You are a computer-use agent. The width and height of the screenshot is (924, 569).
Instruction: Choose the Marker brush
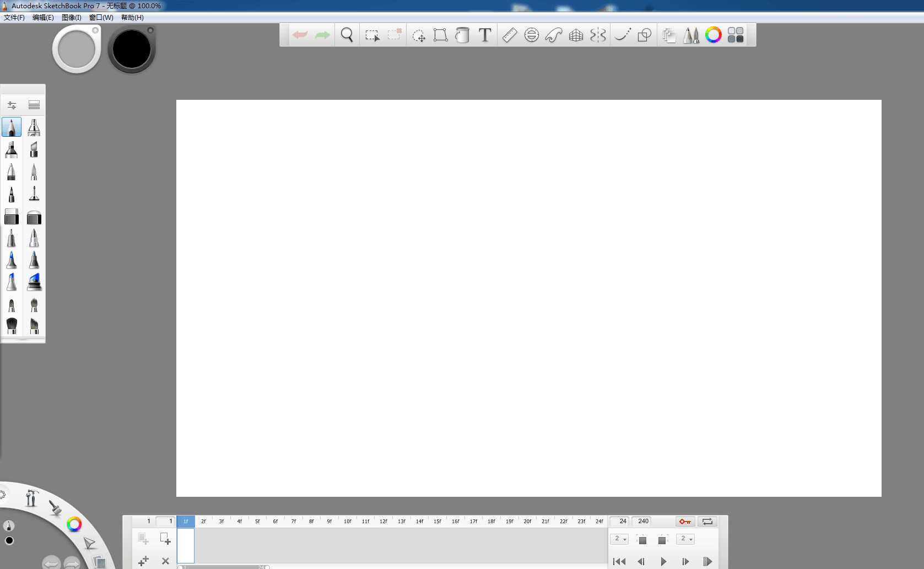(12, 149)
